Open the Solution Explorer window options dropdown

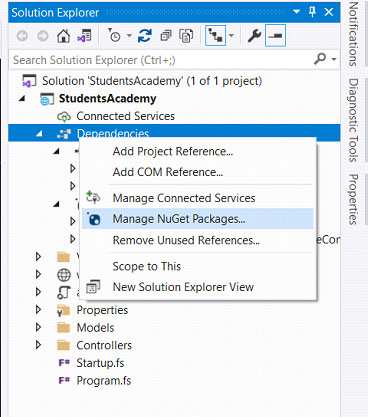point(296,12)
